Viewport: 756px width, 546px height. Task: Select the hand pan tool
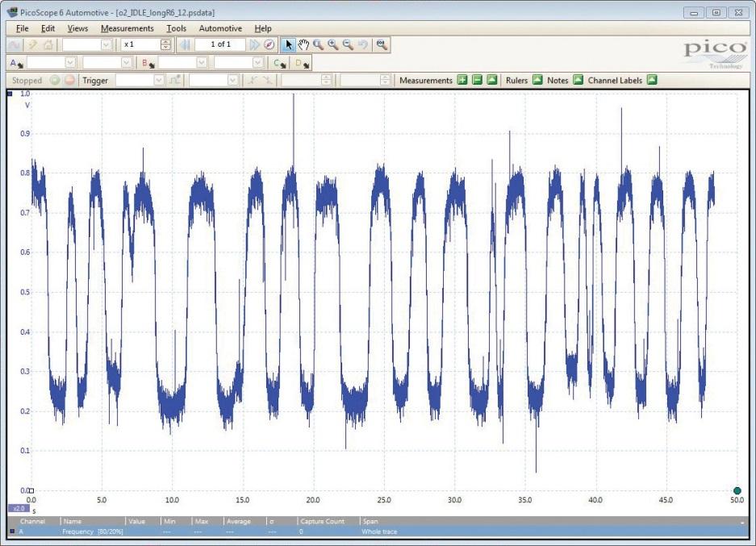(x=303, y=45)
